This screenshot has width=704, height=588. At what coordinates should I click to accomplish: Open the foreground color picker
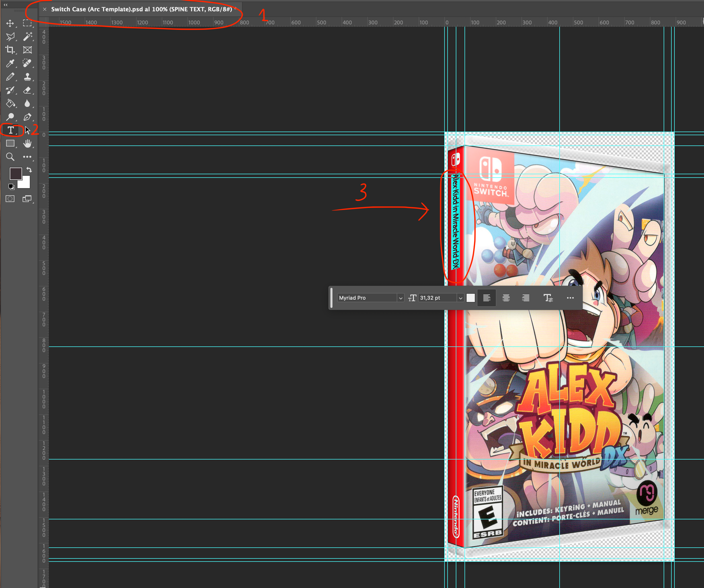coord(15,174)
